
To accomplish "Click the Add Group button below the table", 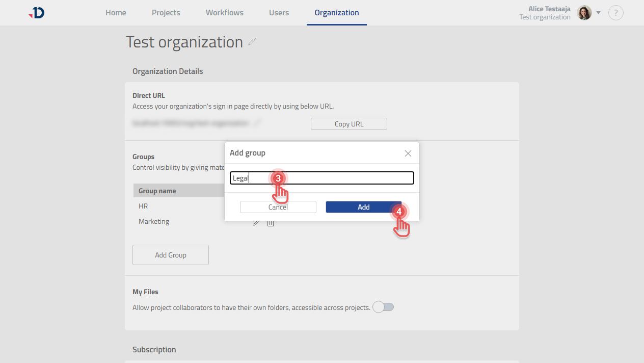I will 170,255.
